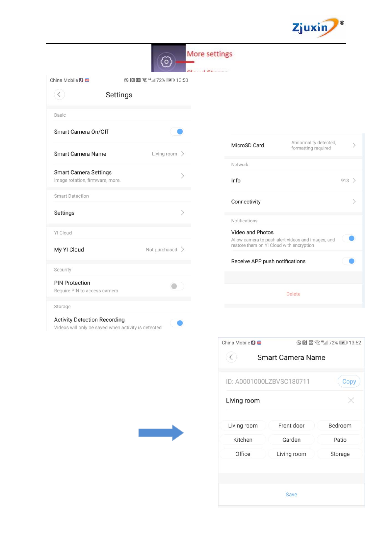Screen dimensions: 392x555
Task: Open MicroSD Card details chevron
Action: 354,145
